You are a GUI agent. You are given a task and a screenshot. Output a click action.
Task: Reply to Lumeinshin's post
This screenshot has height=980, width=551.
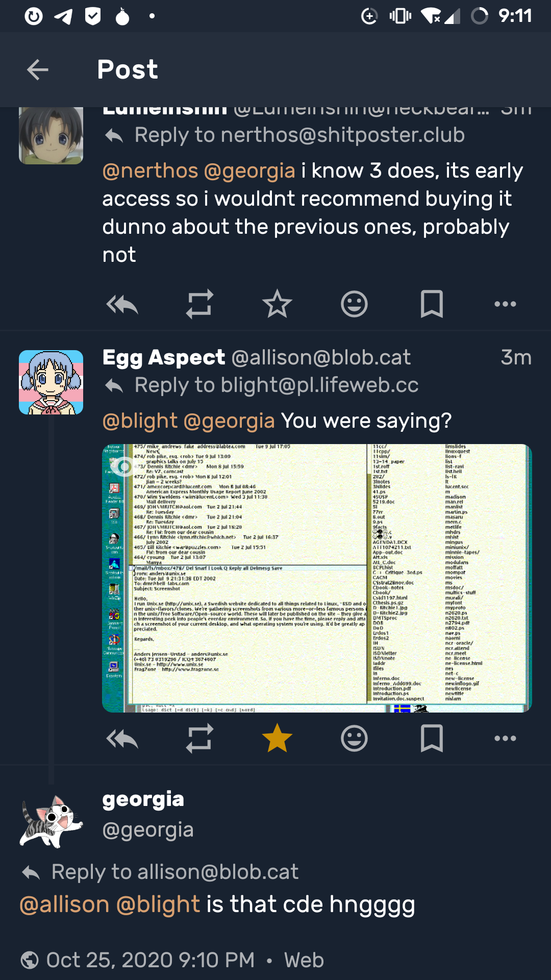(122, 304)
